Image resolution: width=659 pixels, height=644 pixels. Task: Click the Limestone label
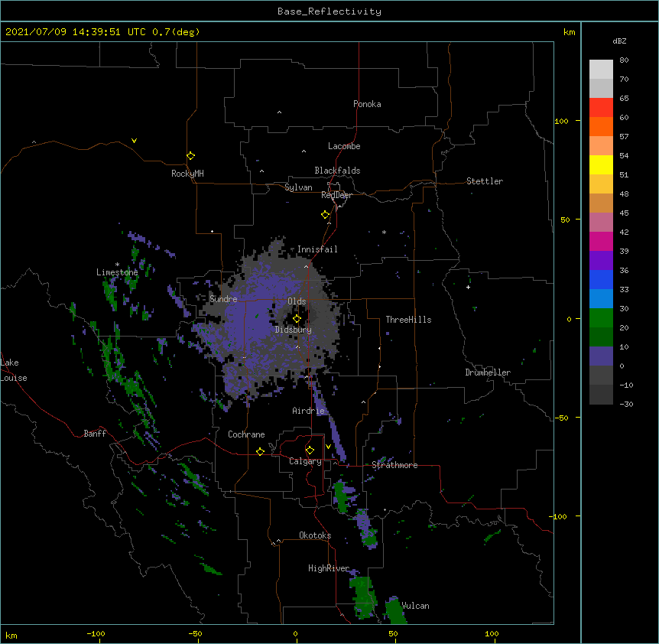point(117,272)
